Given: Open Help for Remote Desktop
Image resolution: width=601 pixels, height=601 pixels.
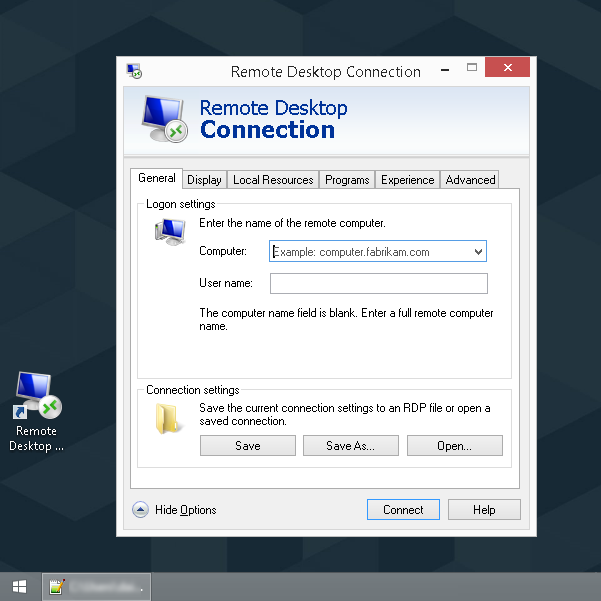Looking at the screenshot, I should pyautogui.click(x=484, y=509).
